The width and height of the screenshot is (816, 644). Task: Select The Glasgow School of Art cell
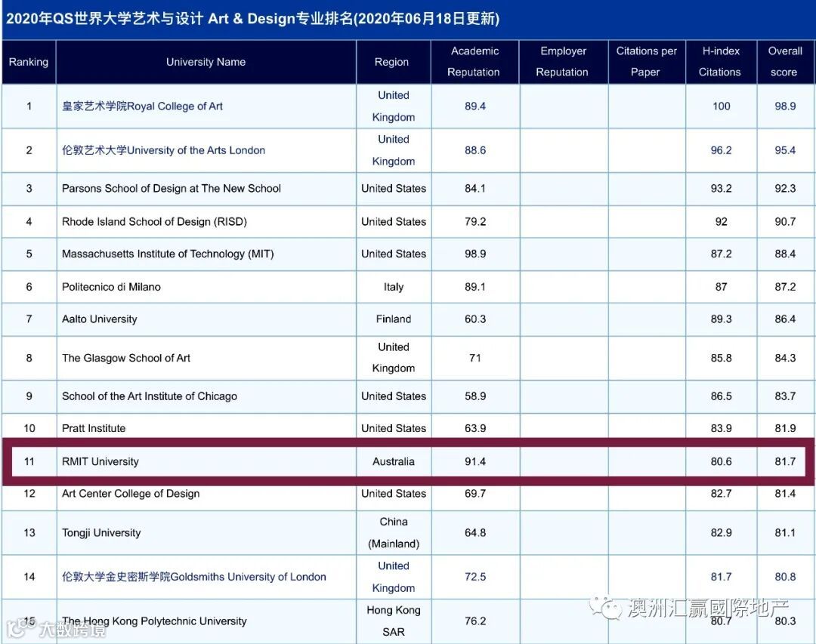coord(206,358)
